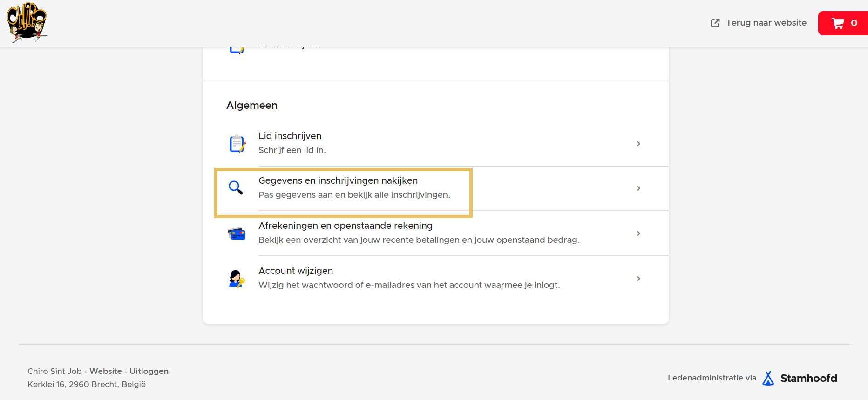Viewport: 868px width, 400px height.
Task: Click the Stamhoofd tent logo icon
Action: 768,378
